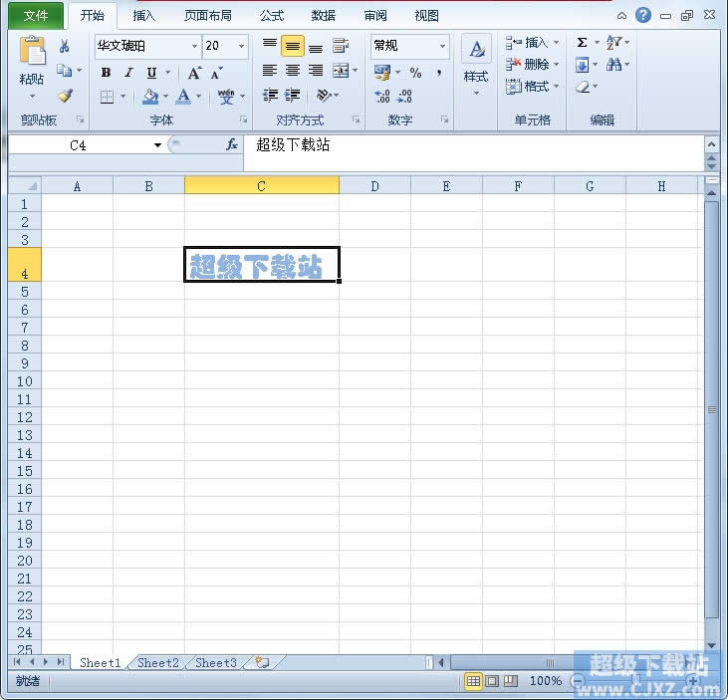Increase font size with large A icon

coord(194,73)
